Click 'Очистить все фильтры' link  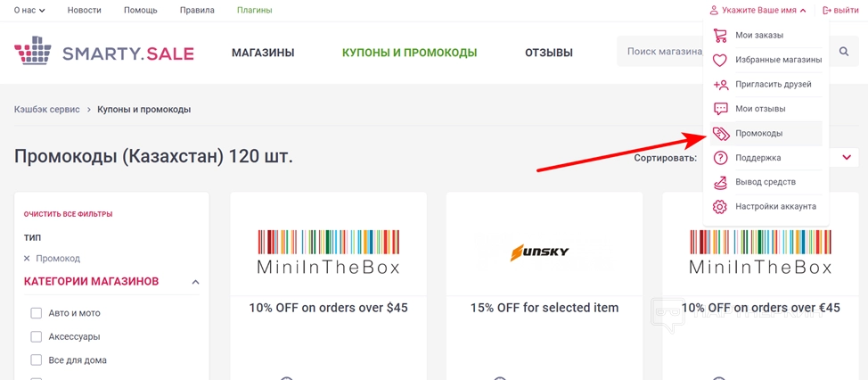click(x=68, y=214)
